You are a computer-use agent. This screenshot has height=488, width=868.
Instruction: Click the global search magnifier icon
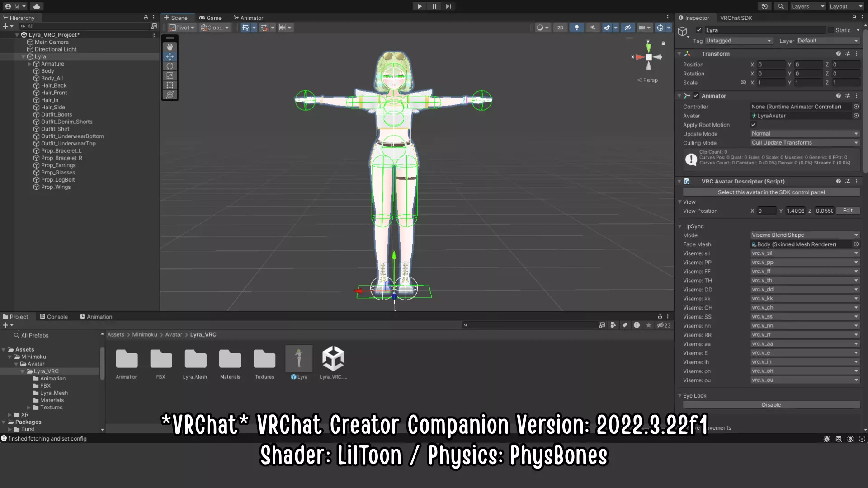tap(781, 6)
